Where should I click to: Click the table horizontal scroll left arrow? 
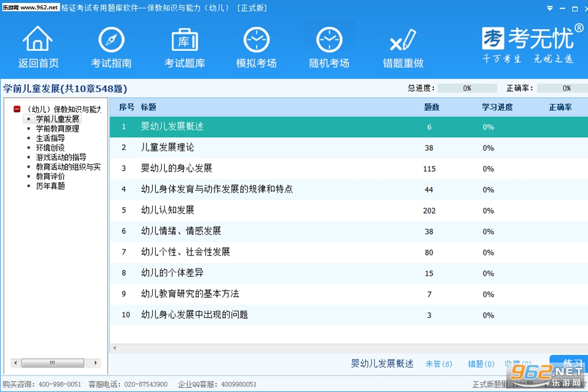pyautogui.click(x=115, y=348)
